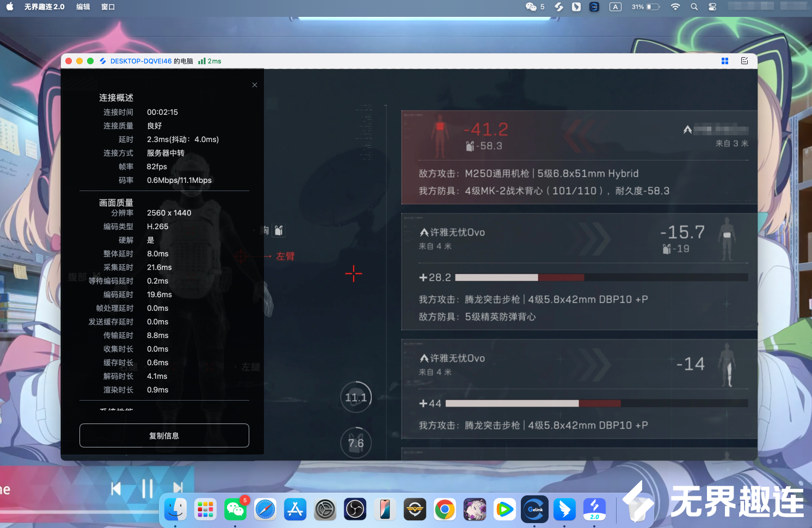Switch input source via the A icon
This screenshot has width=812, height=528.
click(x=616, y=7)
